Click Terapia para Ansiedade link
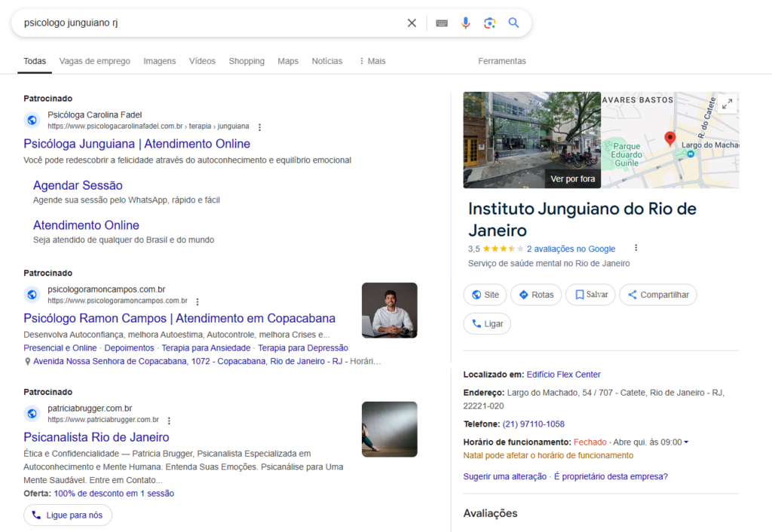 pos(206,348)
